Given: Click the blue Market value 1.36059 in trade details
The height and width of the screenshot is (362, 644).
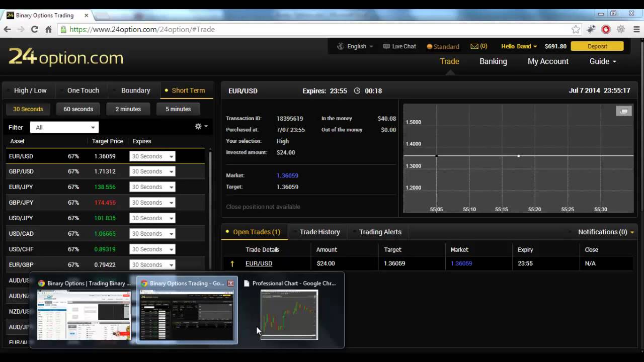Looking at the screenshot, I should pyautogui.click(x=287, y=175).
